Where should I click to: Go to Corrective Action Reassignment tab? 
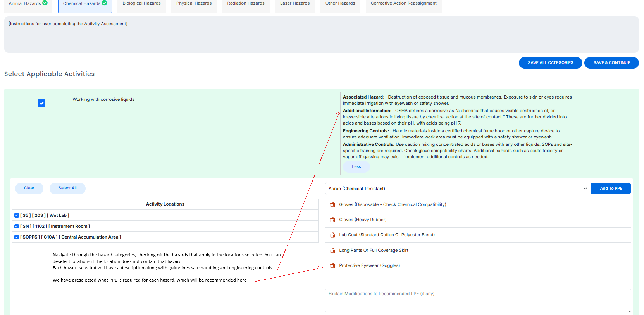click(x=403, y=3)
